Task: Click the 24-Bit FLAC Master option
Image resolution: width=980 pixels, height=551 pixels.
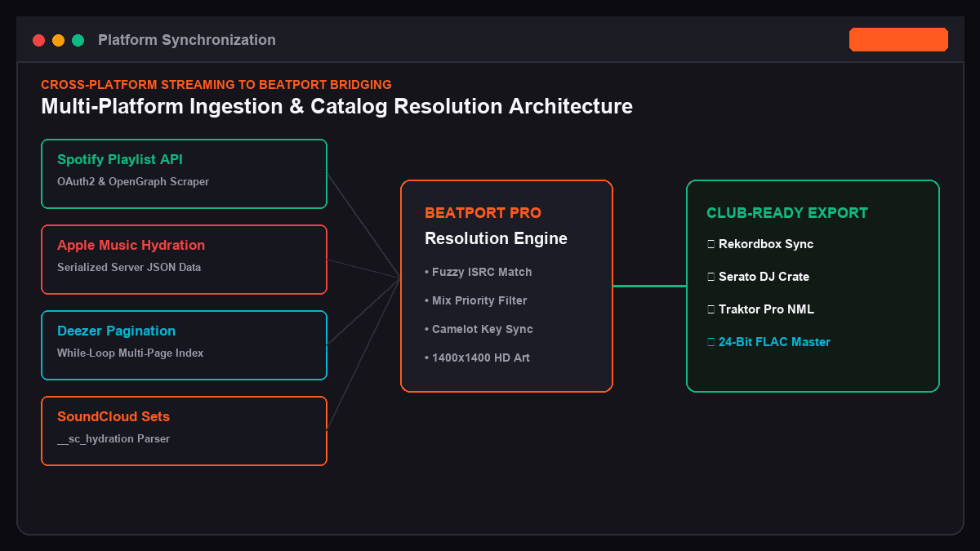Action: (768, 342)
